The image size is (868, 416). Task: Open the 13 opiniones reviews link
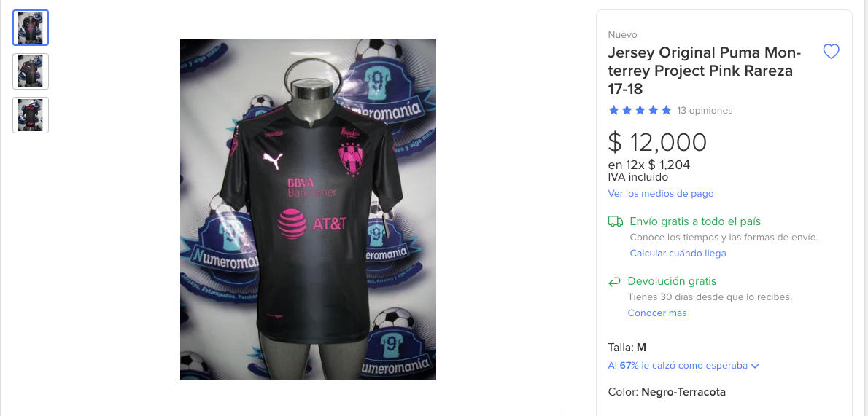point(704,111)
